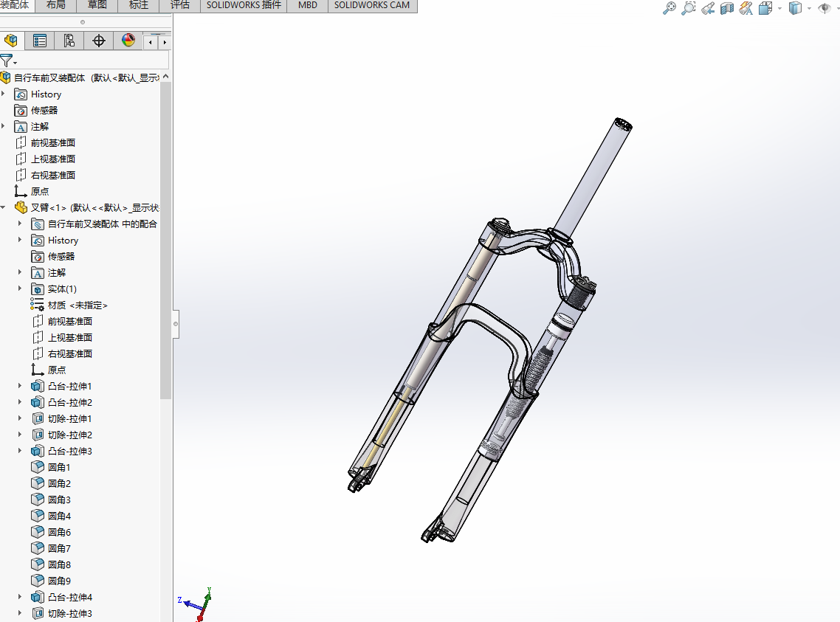Open the View Orientation dropdown arrow
The image size is (840, 622).
pos(779,8)
